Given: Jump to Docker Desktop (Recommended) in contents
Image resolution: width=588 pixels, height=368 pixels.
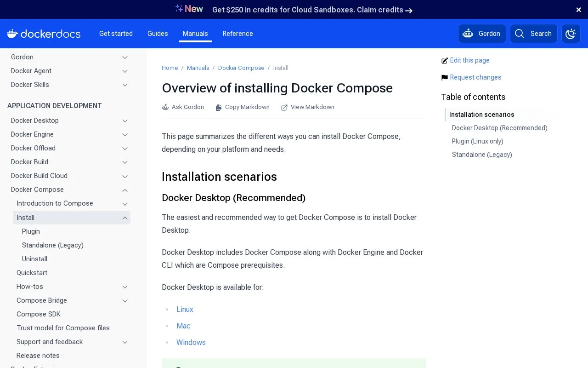Looking at the screenshot, I should (499, 128).
